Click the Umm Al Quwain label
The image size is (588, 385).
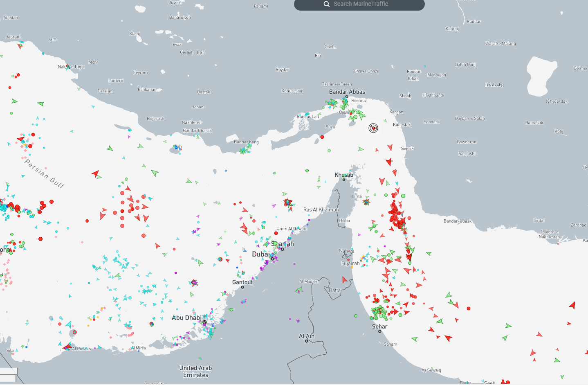292,229
